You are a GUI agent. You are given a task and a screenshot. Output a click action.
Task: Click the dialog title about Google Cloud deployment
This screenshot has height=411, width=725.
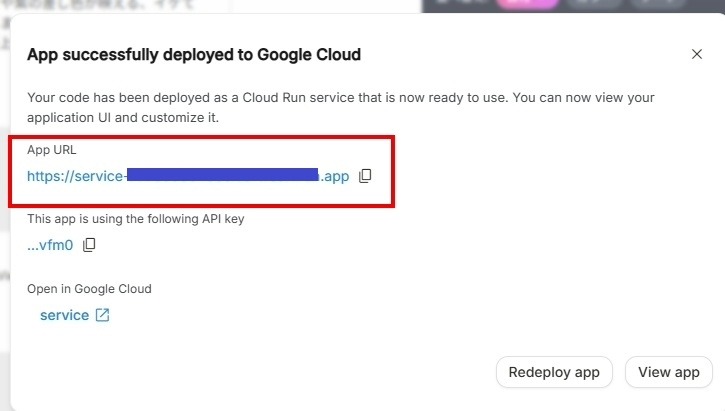coord(193,55)
